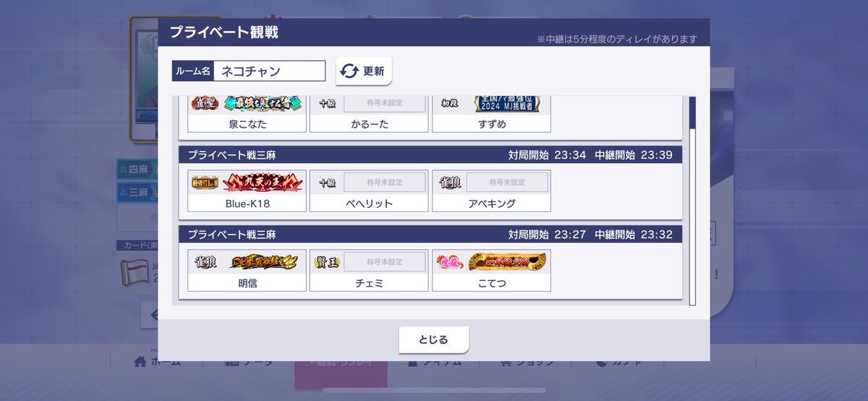
Task: Select player ベヘリット card
Action: pos(369,191)
